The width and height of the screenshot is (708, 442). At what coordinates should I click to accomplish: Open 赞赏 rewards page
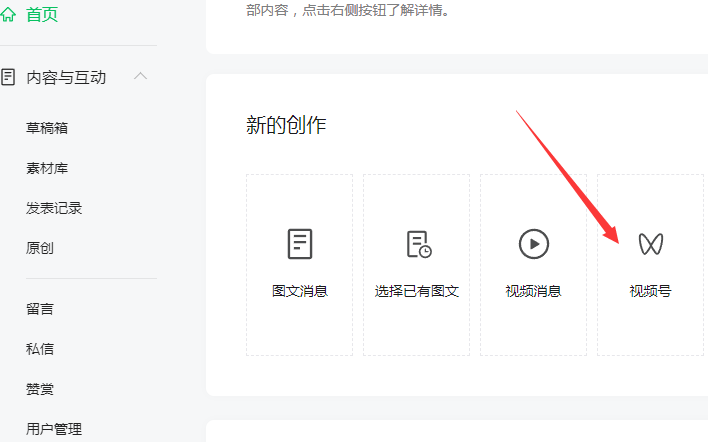pos(40,389)
